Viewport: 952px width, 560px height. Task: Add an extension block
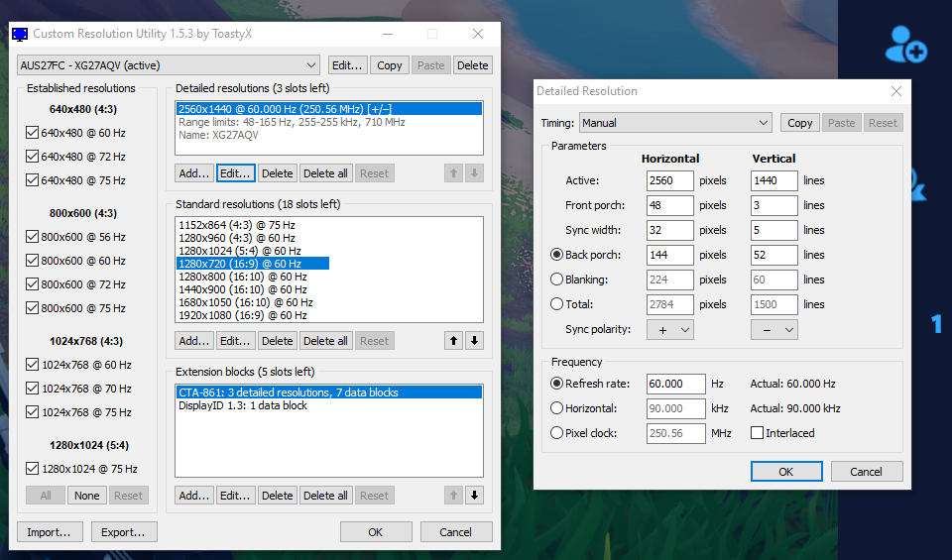(194, 496)
